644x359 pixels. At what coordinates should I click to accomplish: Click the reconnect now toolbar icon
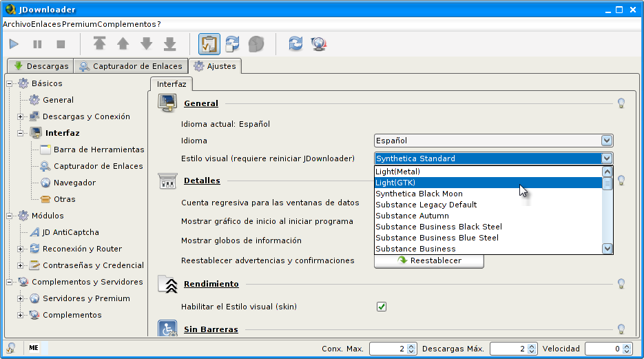295,43
